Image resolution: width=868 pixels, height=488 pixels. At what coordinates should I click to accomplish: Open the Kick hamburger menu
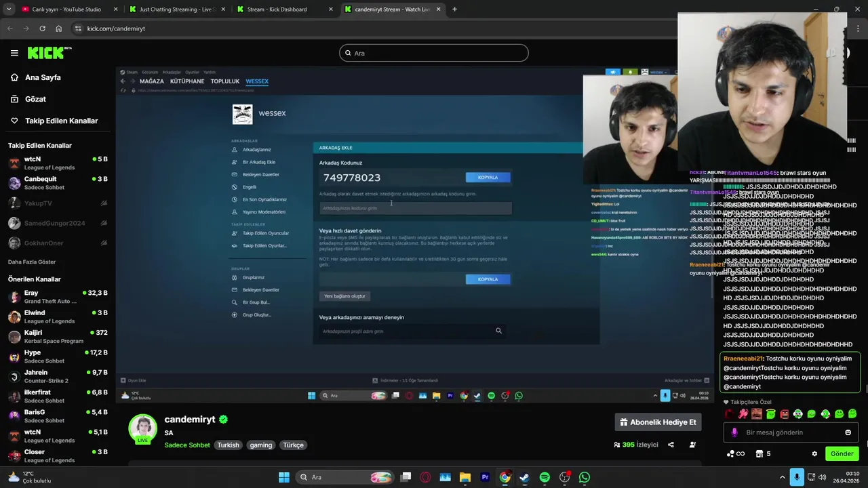click(x=14, y=53)
